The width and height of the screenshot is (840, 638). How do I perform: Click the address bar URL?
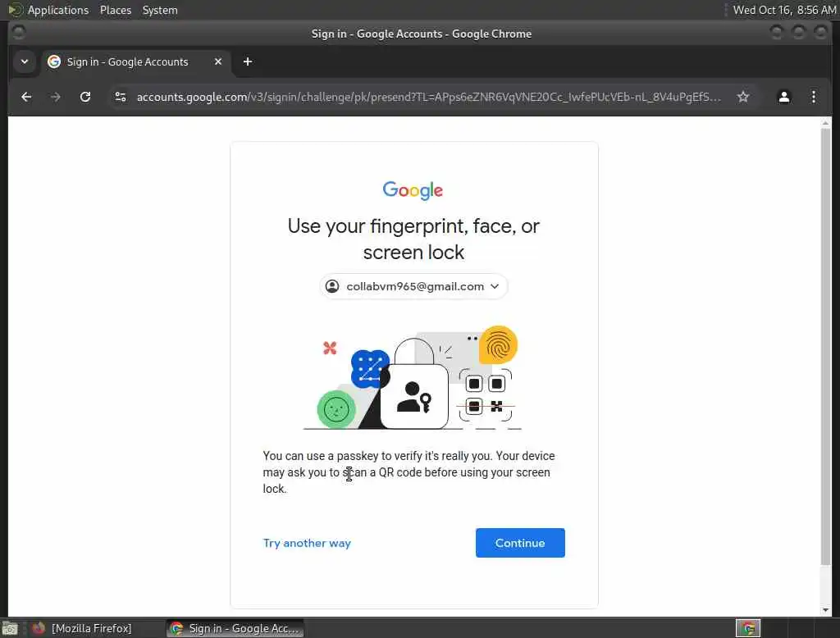click(428, 97)
